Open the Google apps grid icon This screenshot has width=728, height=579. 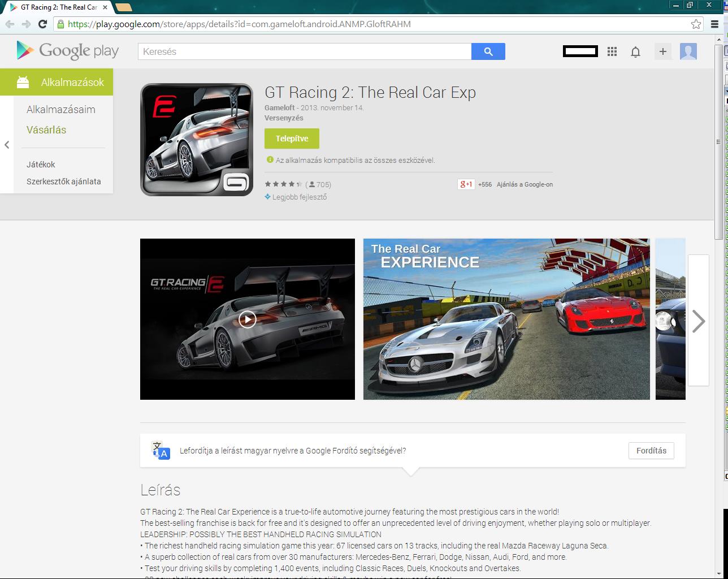pos(612,51)
